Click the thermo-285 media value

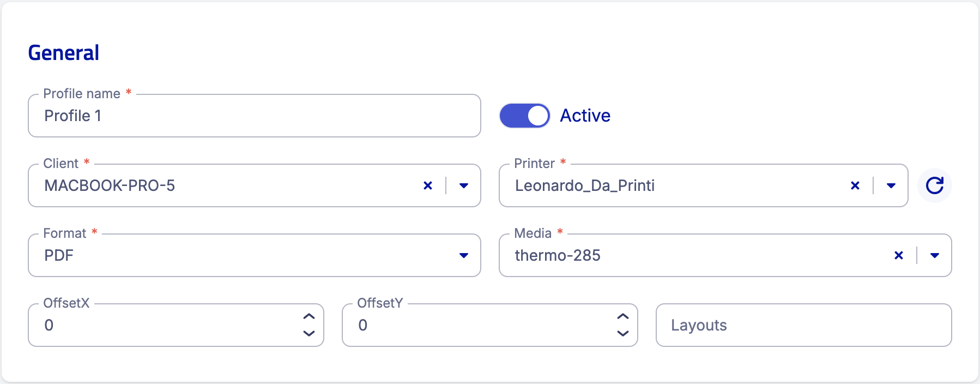[558, 255]
